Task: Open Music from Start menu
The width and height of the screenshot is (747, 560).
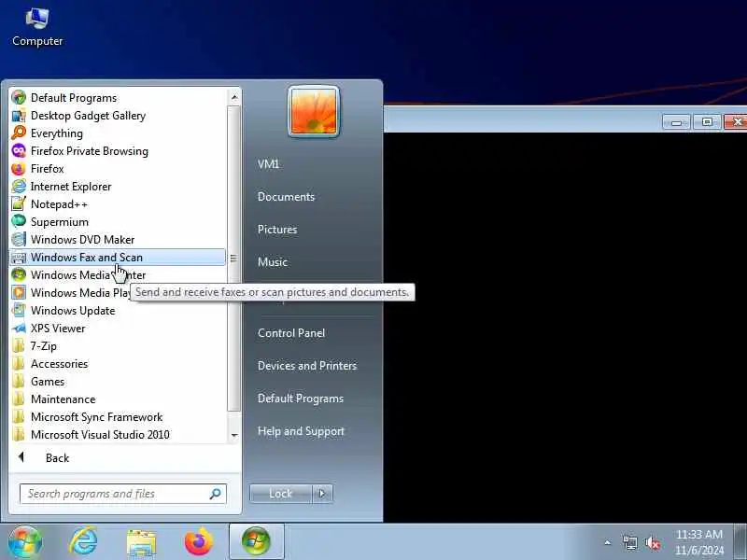Action: 273,262
